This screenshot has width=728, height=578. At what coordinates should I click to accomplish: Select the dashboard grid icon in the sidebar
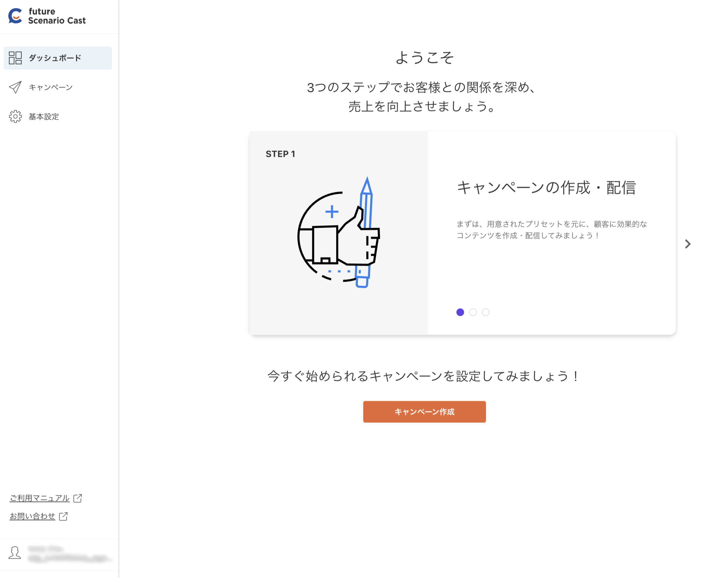[x=15, y=58]
